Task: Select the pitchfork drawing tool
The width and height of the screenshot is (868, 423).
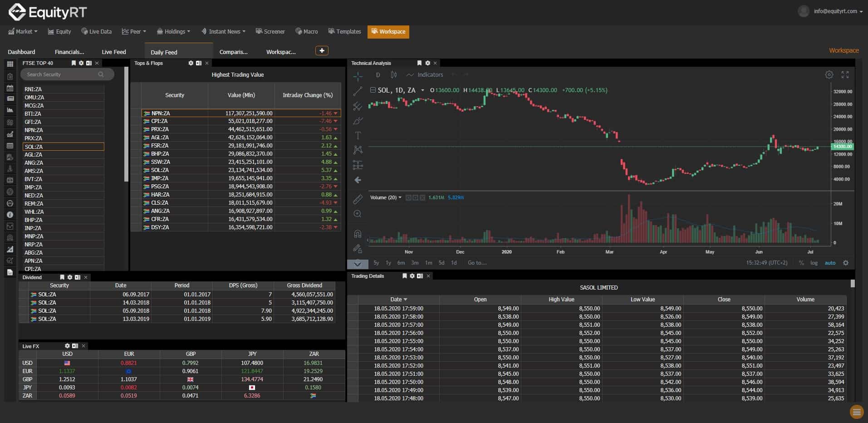Action: [358, 106]
